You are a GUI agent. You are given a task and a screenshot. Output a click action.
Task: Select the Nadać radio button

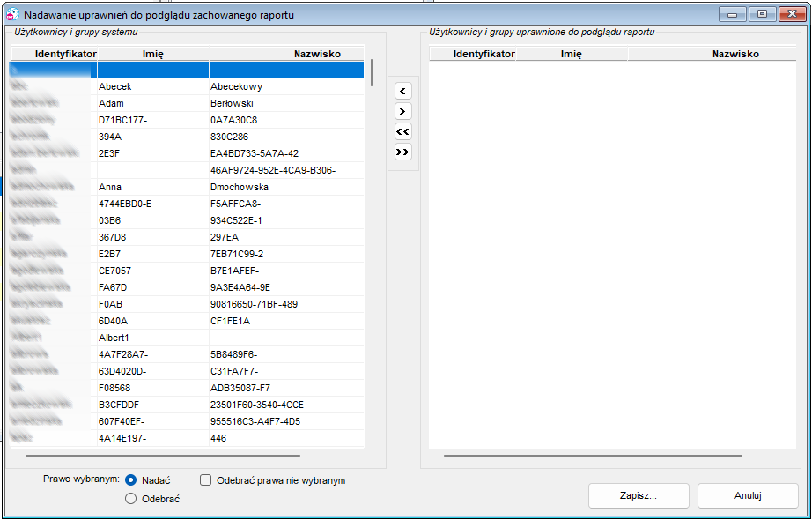click(x=131, y=480)
